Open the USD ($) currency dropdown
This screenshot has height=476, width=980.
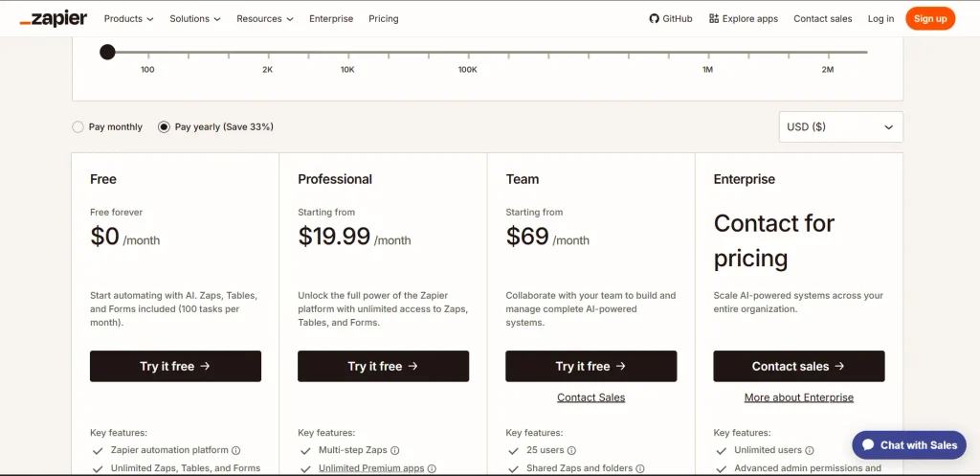840,127
